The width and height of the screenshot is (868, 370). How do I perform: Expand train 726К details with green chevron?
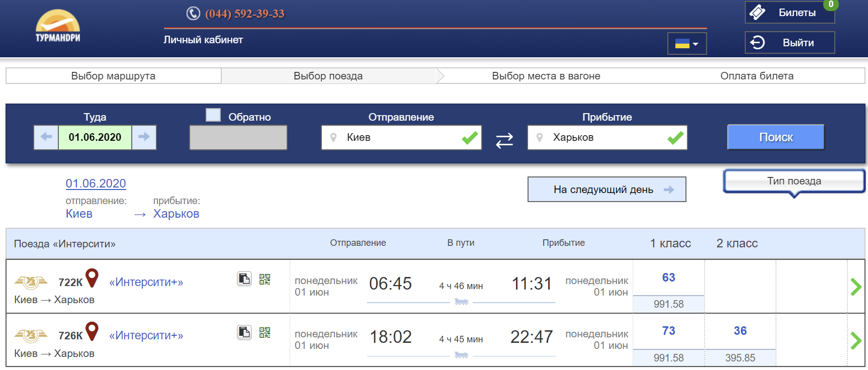click(x=856, y=340)
